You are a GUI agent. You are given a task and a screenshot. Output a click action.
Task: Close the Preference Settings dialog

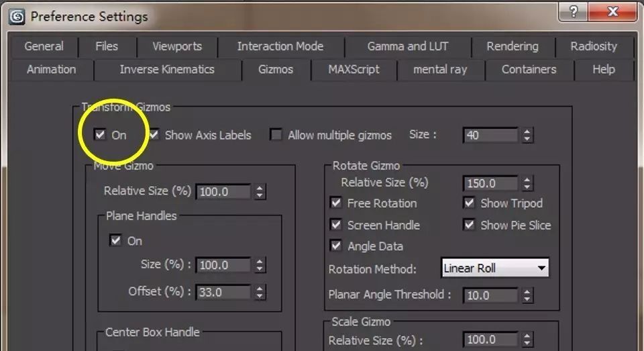612,11
